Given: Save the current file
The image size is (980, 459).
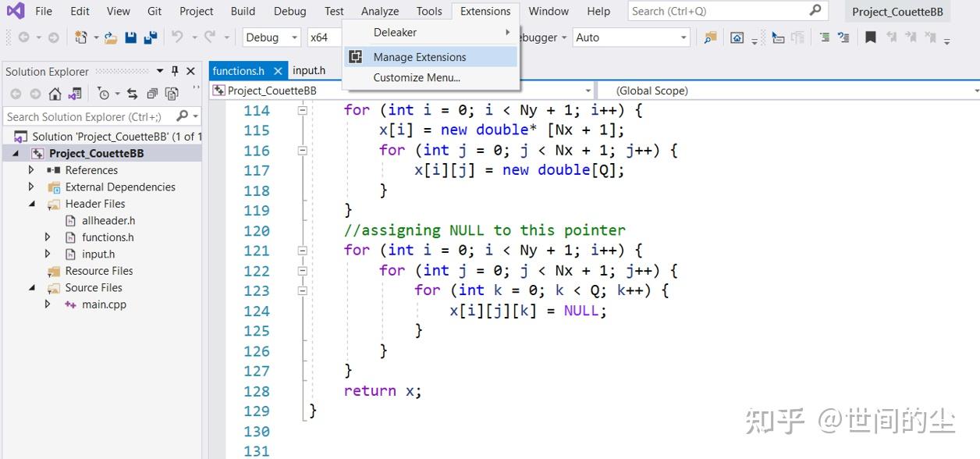Looking at the screenshot, I should (130, 37).
